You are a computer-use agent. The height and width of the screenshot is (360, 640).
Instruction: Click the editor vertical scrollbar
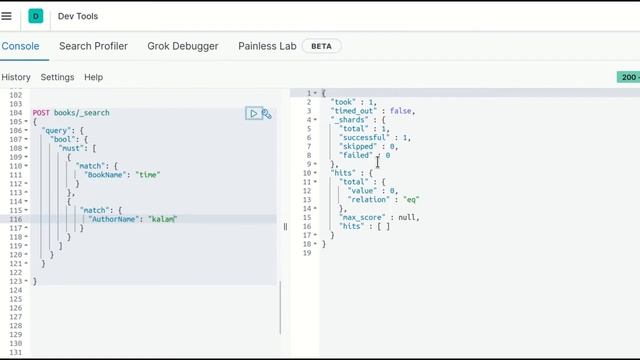tap(280, 307)
